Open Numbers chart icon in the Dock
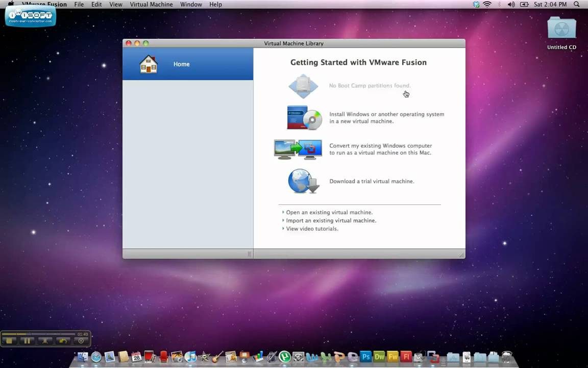 pyautogui.click(x=258, y=357)
